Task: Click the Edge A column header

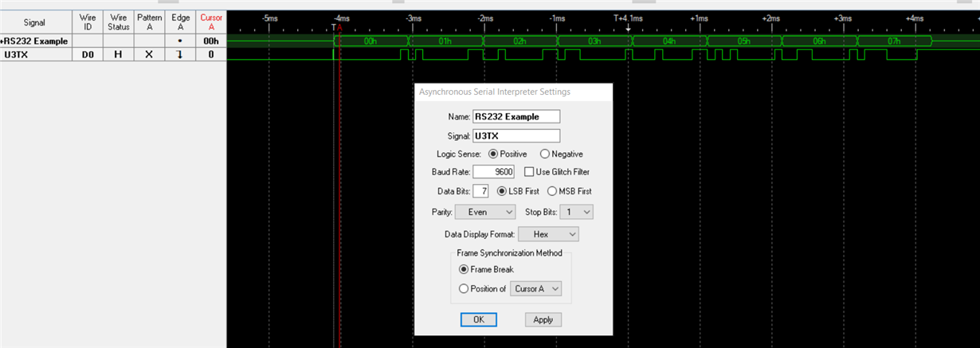Action: 180,22
